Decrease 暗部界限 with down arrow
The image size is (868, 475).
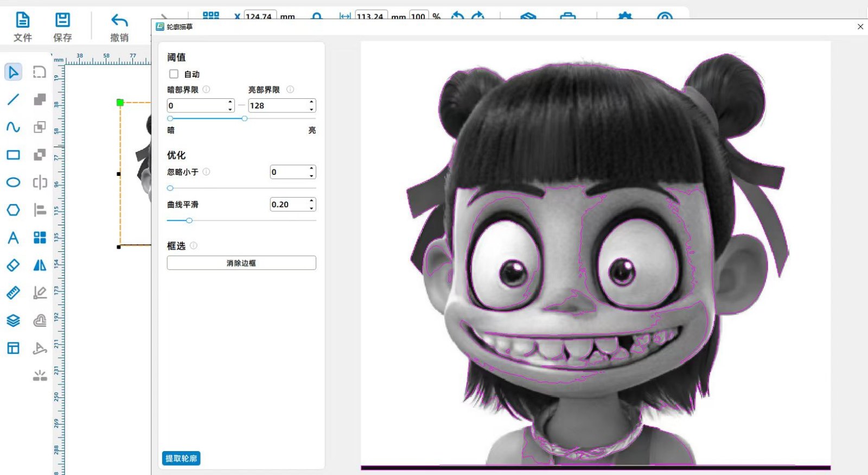tap(231, 109)
